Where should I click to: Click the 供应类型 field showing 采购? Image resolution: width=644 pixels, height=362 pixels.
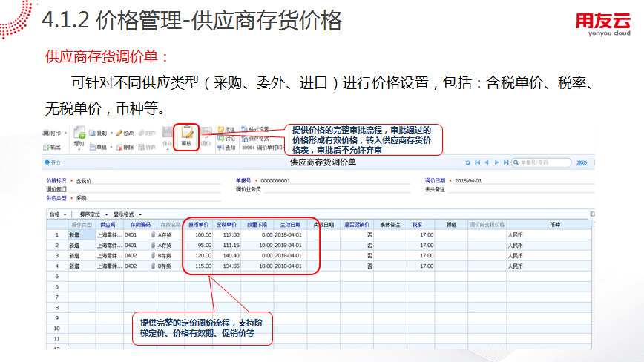(148, 198)
